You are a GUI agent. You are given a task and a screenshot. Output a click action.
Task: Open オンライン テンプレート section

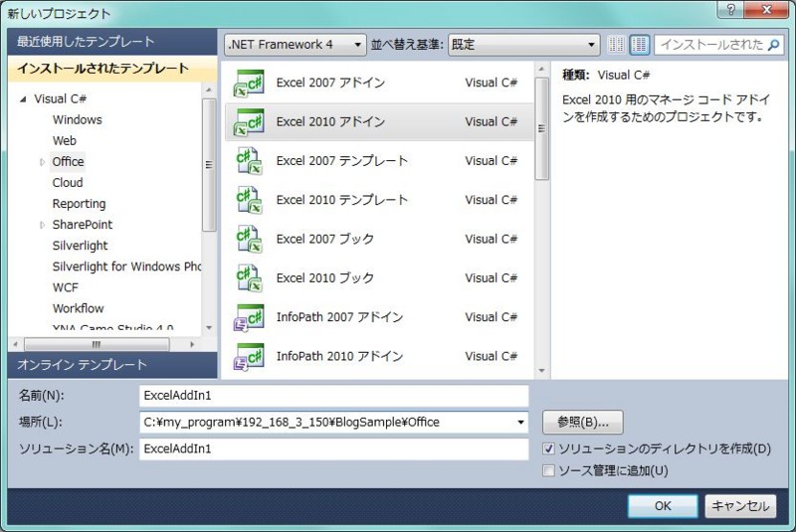click(112, 365)
